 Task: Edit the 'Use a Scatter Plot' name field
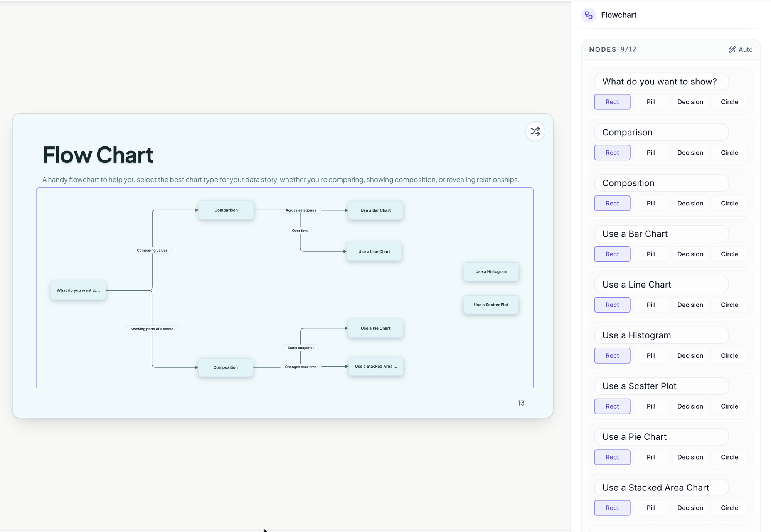pyautogui.click(x=661, y=386)
